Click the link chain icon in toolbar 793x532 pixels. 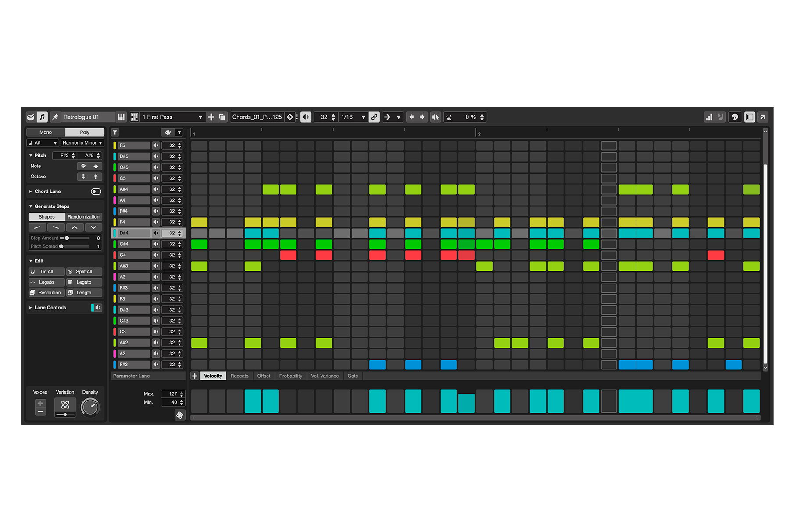click(x=374, y=117)
